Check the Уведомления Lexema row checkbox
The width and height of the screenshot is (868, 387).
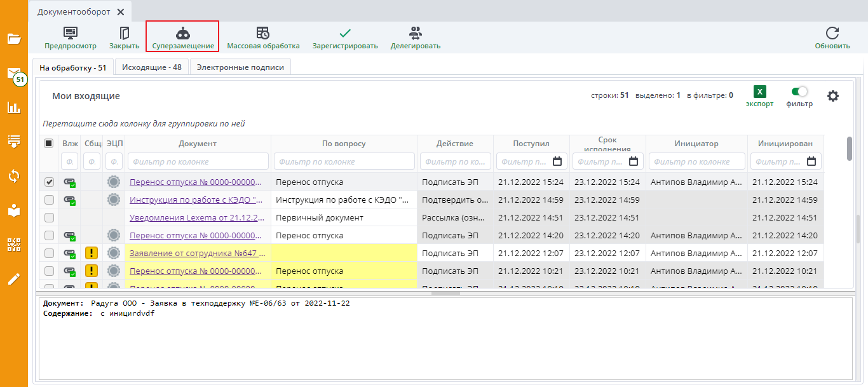[x=49, y=217]
